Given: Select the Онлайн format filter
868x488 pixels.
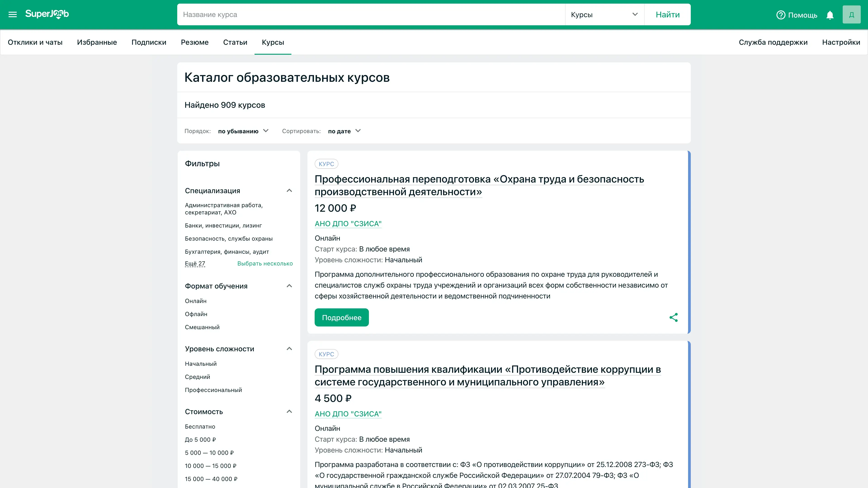Looking at the screenshot, I should pos(196,301).
